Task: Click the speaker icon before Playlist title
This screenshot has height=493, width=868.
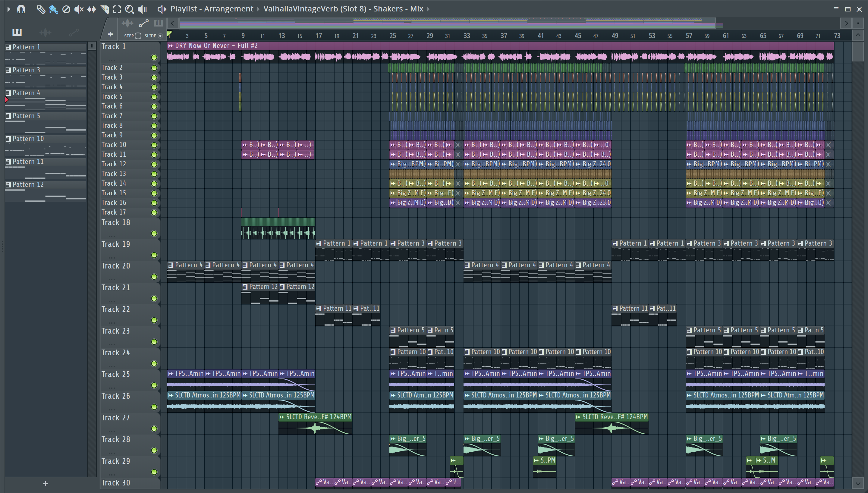Action: [x=162, y=9]
